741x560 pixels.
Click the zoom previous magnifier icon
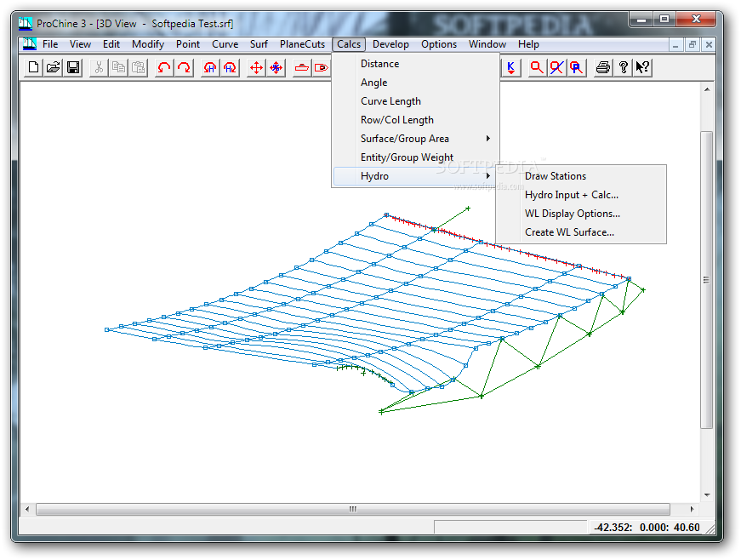click(x=577, y=67)
